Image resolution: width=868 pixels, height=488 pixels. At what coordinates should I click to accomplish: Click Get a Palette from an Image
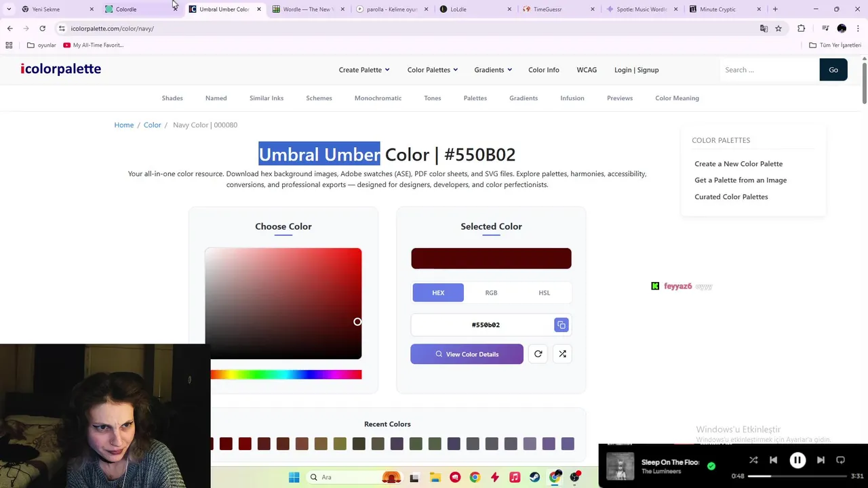(741, 180)
